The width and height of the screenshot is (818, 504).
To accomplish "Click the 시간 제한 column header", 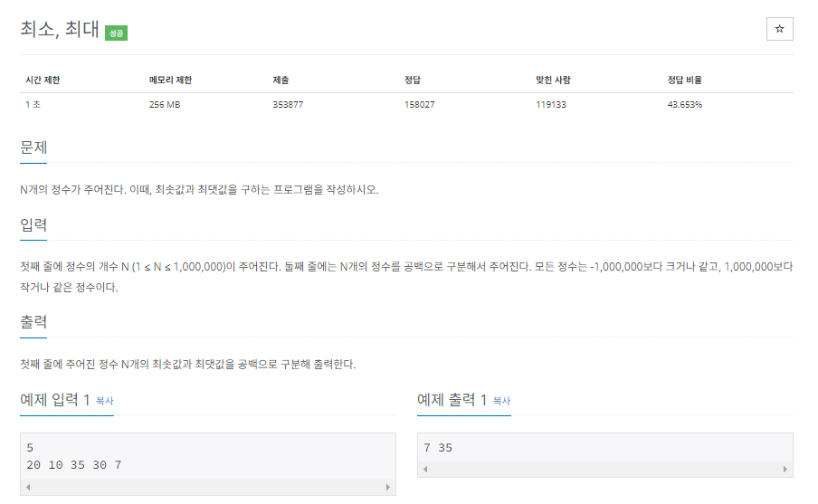I will point(43,80).
